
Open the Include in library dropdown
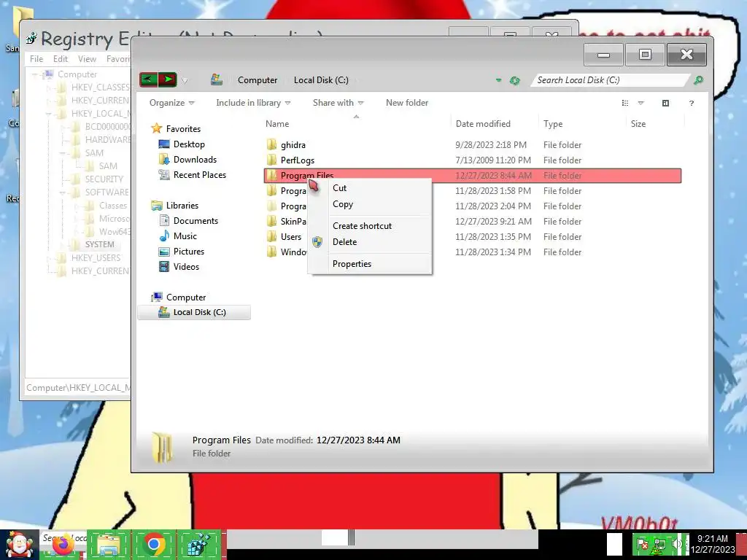(253, 103)
